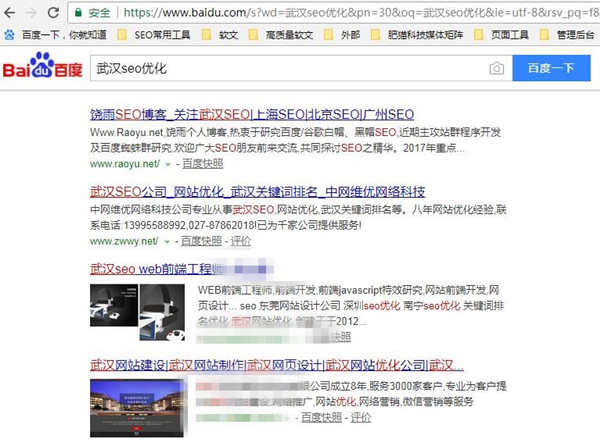Viewport: 600px width, 442px height.
Task: Click the right dark product thumbnail
Action: click(162, 312)
